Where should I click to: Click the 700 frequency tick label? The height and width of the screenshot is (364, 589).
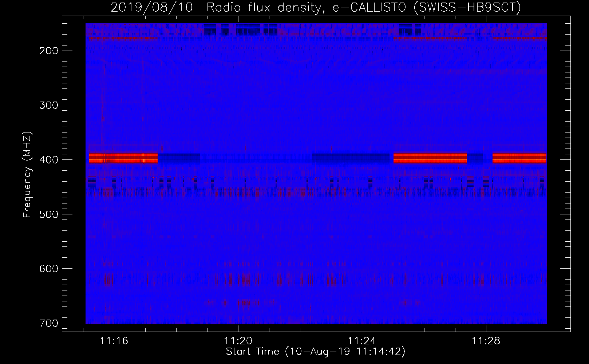click(x=49, y=323)
